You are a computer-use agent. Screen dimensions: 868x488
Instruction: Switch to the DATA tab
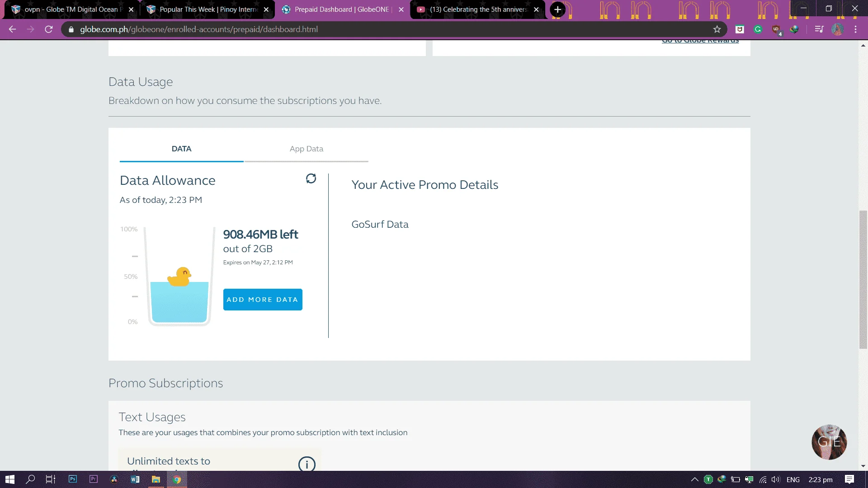tap(181, 149)
